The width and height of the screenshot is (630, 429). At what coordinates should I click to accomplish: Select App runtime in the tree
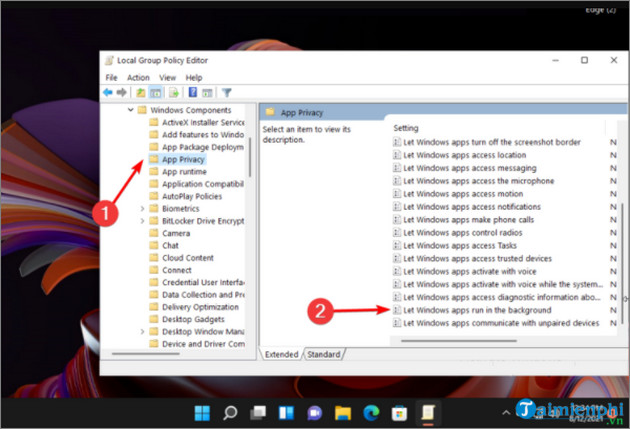coord(184,172)
